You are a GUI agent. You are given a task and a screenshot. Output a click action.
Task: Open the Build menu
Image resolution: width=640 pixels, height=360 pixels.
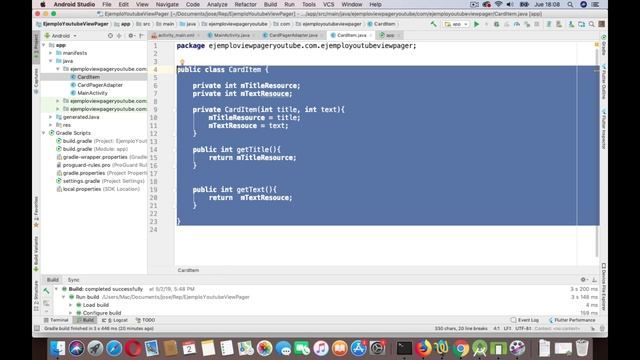click(270, 4)
